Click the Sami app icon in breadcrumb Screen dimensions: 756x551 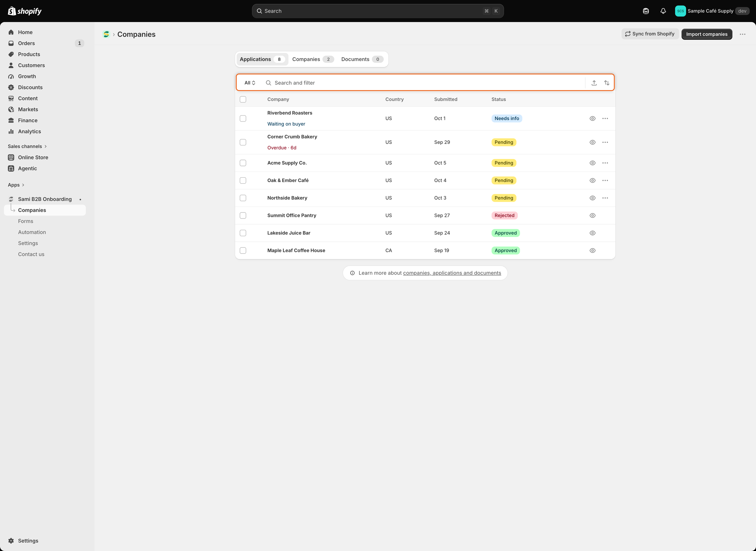click(106, 34)
